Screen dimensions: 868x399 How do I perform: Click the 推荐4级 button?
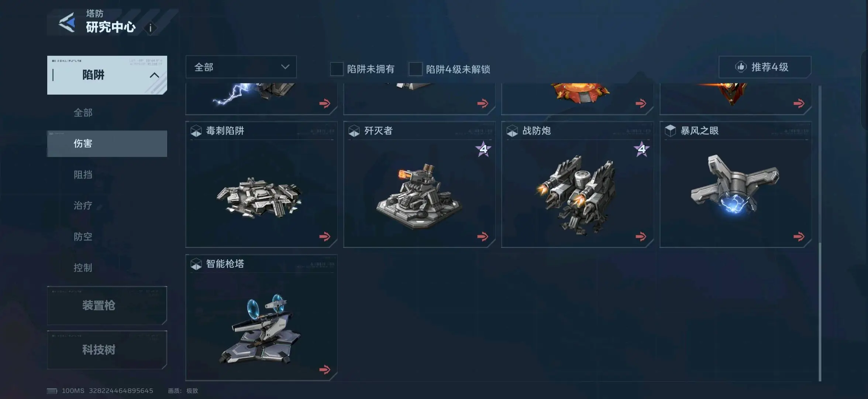[x=765, y=67]
